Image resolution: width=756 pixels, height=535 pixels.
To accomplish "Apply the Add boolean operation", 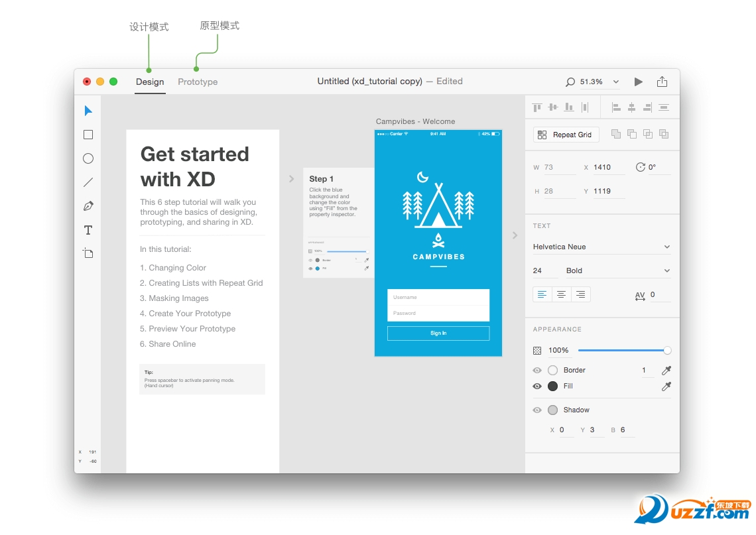I will tap(615, 134).
